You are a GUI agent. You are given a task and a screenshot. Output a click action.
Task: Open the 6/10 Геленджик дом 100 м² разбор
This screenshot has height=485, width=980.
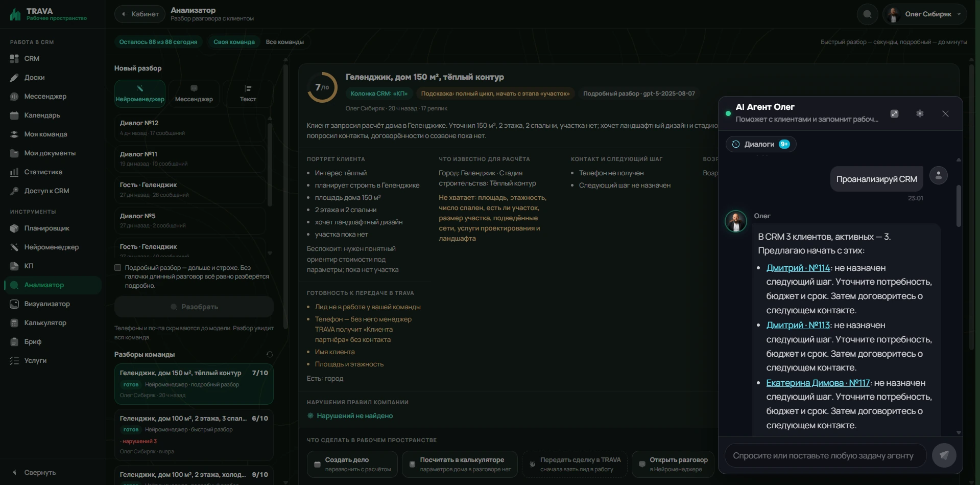(194, 435)
